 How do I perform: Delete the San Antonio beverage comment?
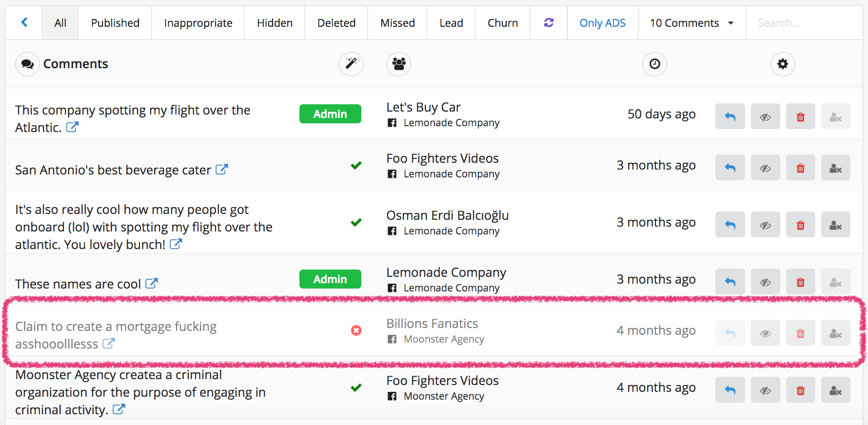click(x=801, y=168)
